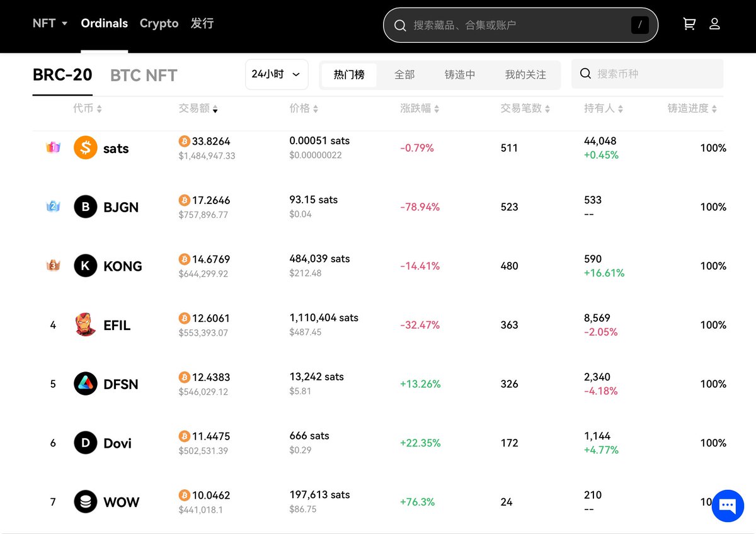
Task: Open the WOW token name link
Action: 122,503
